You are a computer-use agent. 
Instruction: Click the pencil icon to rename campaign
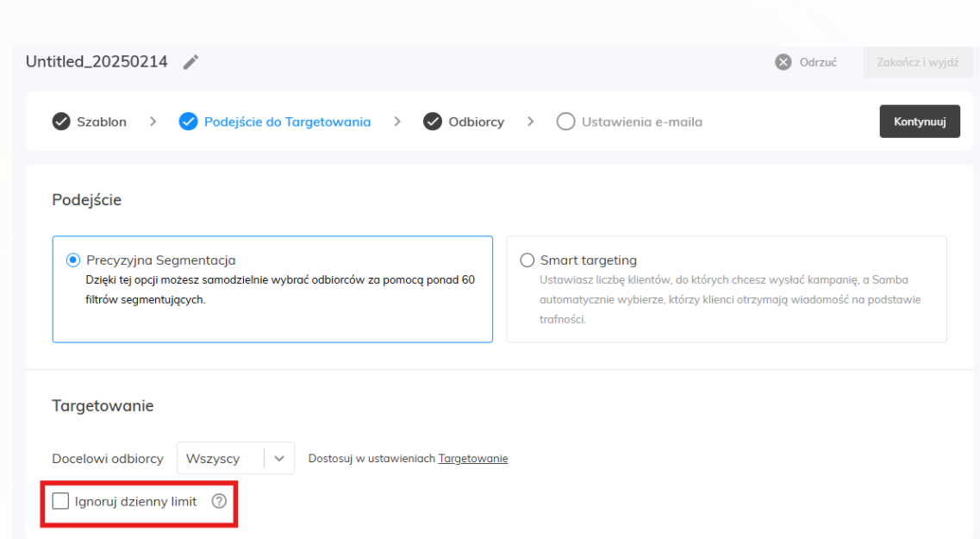click(x=190, y=62)
